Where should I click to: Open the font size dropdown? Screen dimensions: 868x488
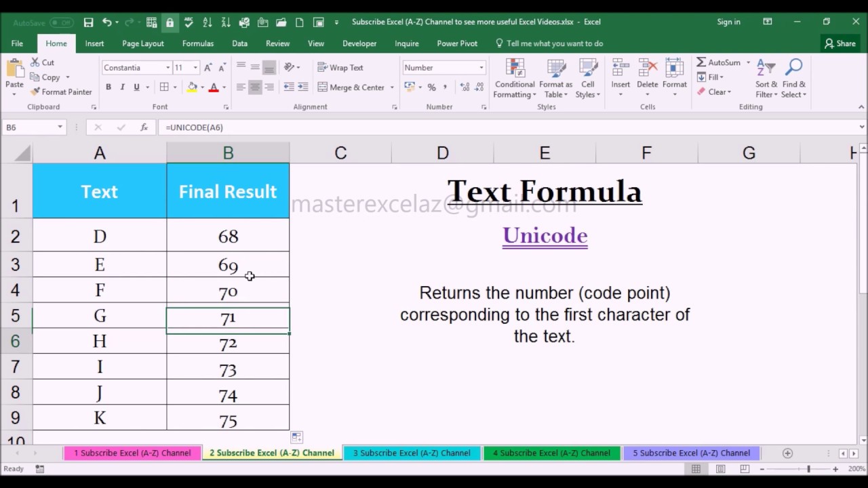195,68
